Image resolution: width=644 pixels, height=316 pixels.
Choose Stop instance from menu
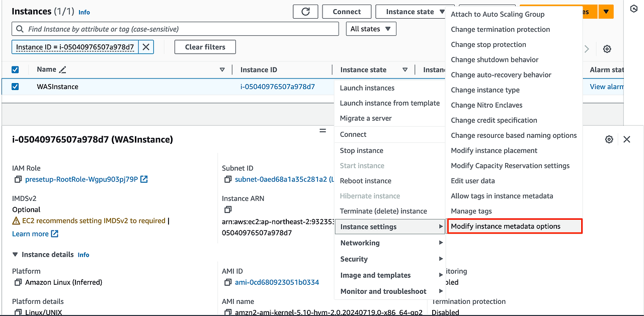390,150
